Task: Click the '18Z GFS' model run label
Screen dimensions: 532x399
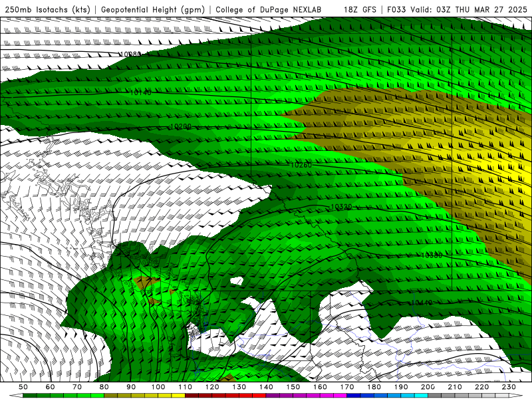Action: click(x=360, y=10)
